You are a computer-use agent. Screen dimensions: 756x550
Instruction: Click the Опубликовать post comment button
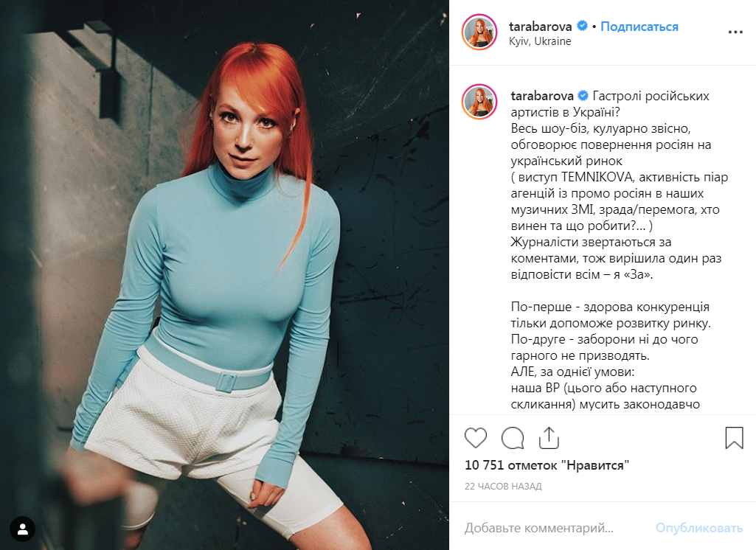(x=699, y=529)
